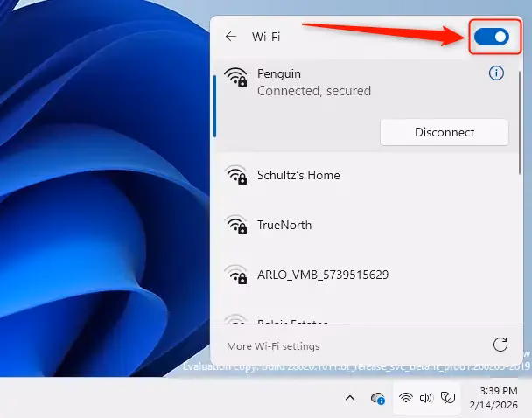Click the Schultz's Home signal icon
532x418 pixels.
click(x=235, y=175)
